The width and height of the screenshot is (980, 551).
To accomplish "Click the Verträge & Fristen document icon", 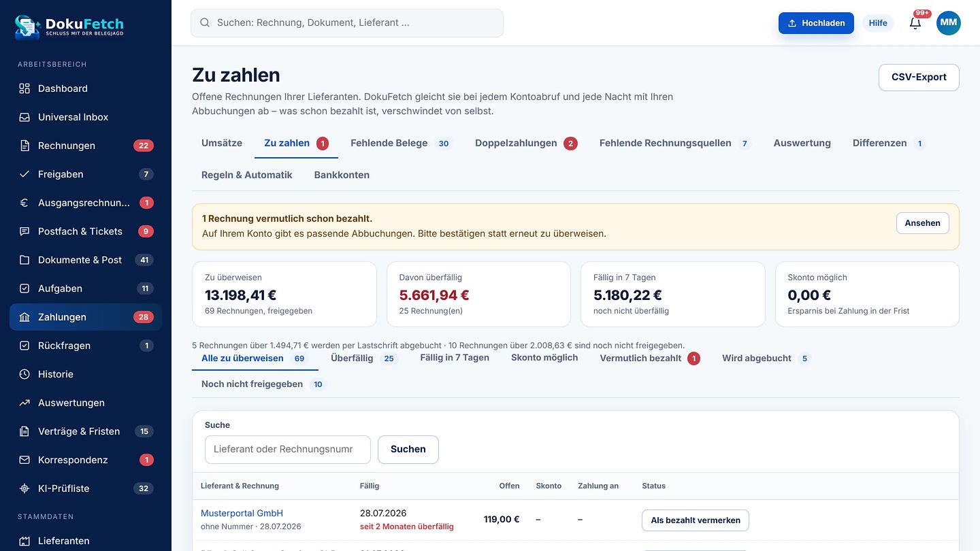I will [24, 431].
